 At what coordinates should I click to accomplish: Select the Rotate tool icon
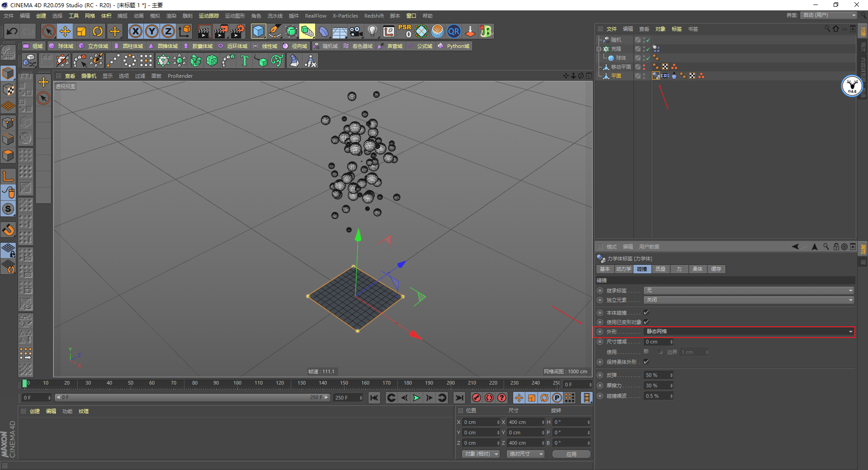click(x=98, y=31)
